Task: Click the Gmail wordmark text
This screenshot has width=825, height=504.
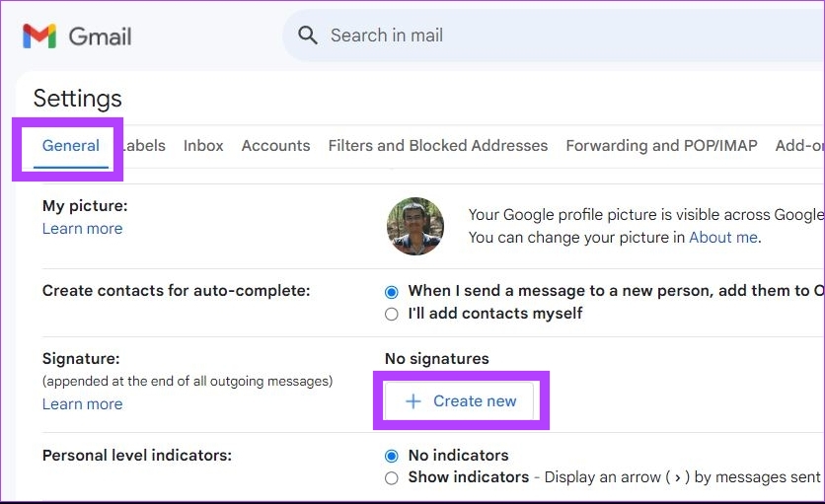Action: 100,36
